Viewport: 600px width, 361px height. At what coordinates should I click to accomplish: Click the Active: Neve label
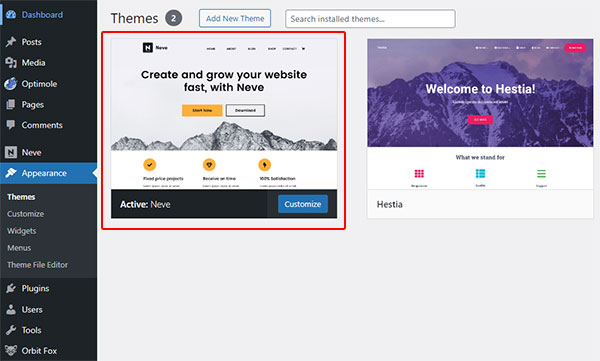point(145,204)
